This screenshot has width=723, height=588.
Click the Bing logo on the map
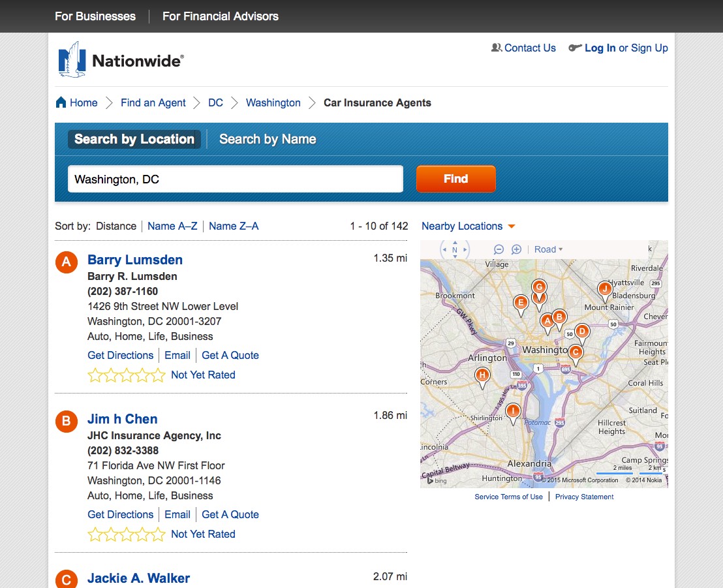pyautogui.click(x=435, y=481)
